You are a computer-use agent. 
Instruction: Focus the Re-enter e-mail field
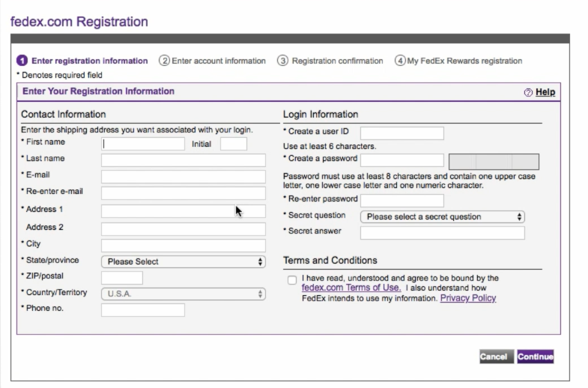[184, 193]
